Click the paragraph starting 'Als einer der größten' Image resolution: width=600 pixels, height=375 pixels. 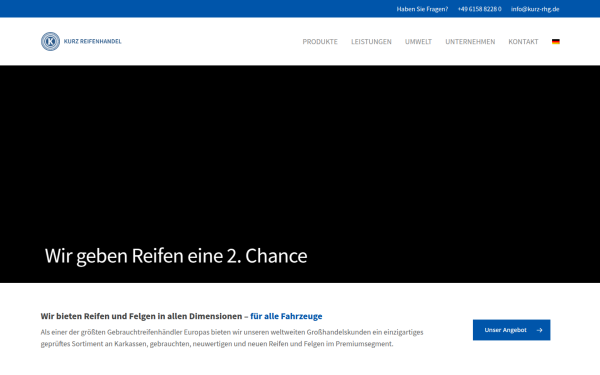click(x=232, y=338)
